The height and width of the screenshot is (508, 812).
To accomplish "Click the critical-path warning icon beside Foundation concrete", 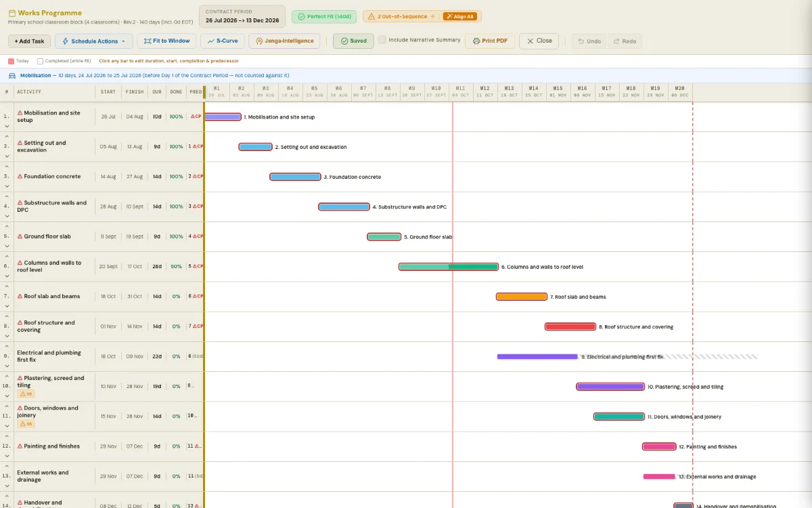I will point(20,177).
